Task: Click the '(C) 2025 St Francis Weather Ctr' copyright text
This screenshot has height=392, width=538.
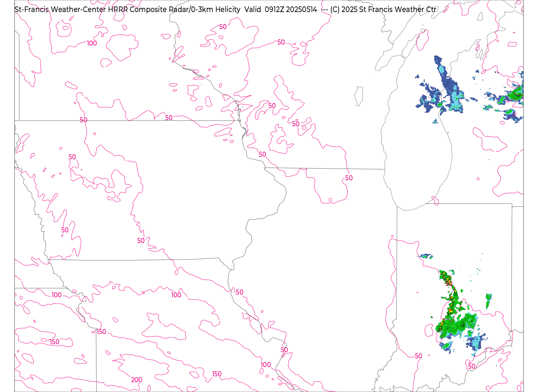Action: pyautogui.click(x=383, y=10)
